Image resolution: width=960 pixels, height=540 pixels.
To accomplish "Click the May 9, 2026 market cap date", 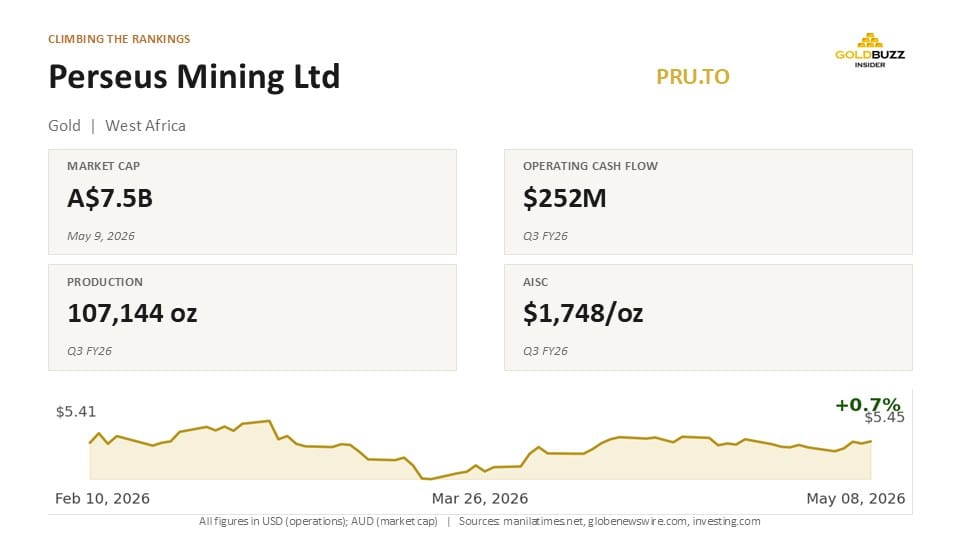I will [101, 236].
